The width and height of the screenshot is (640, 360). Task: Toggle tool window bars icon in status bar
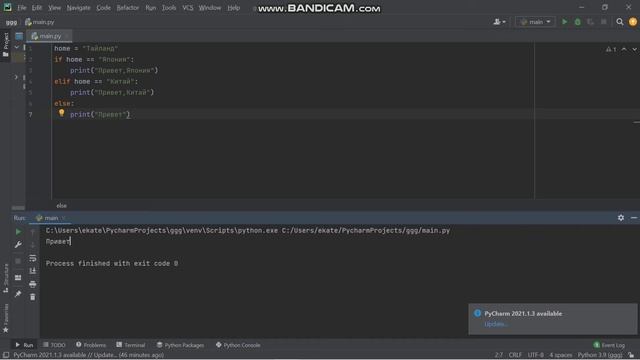[x=6, y=355]
